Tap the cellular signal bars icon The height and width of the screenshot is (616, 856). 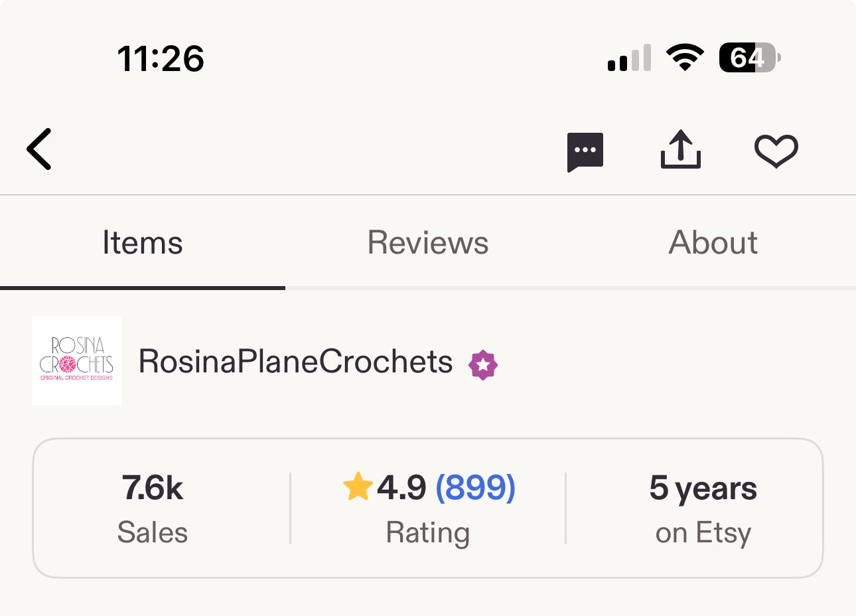pyautogui.click(x=629, y=58)
